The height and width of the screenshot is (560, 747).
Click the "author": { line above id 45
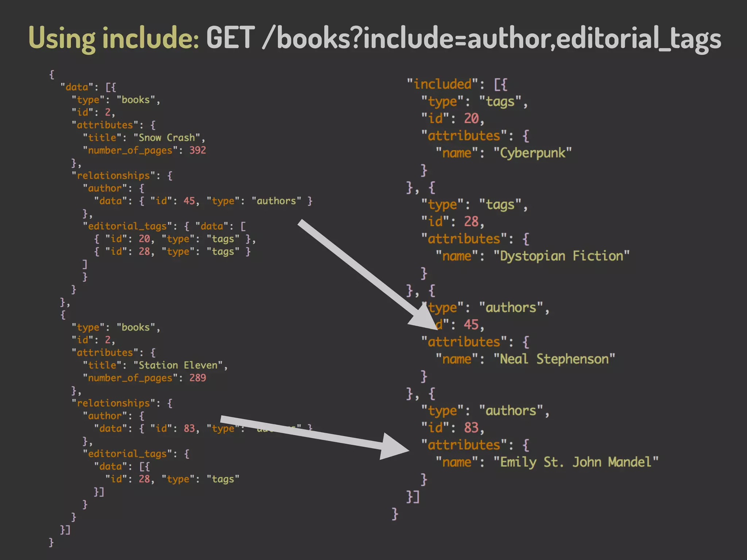(114, 188)
